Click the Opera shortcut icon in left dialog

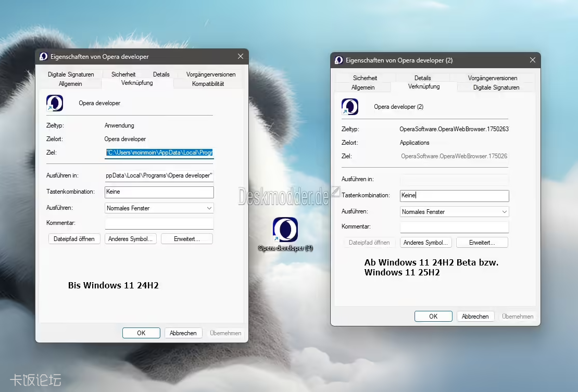coord(55,103)
